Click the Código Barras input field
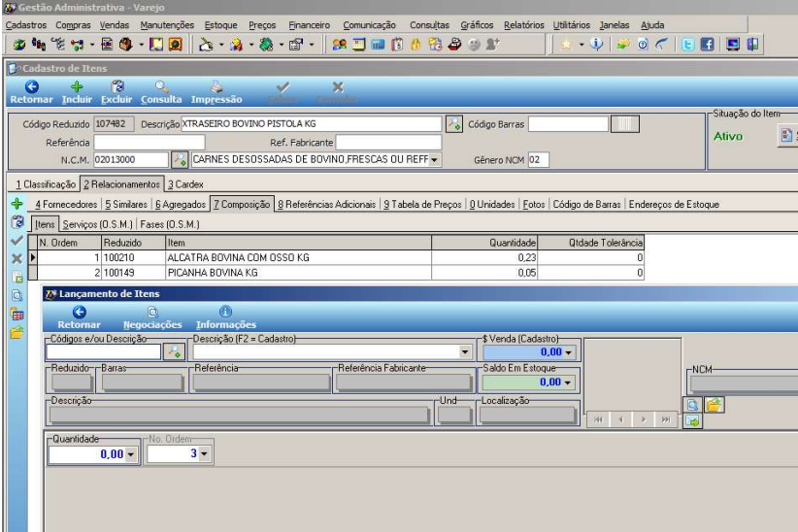The width and height of the screenshot is (798, 532). pos(568,123)
